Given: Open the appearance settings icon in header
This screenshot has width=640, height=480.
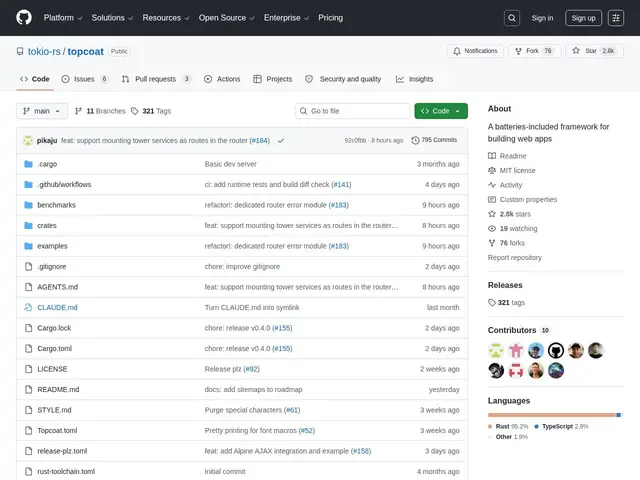Looking at the screenshot, I should [616, 18].
